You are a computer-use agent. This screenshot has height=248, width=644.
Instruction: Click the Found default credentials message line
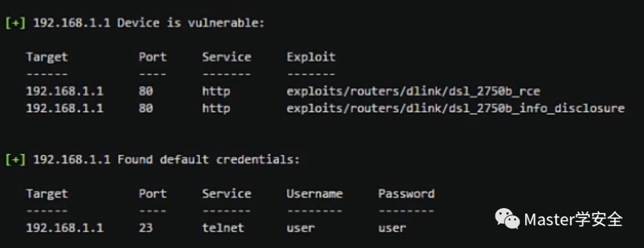pos(152,159)
